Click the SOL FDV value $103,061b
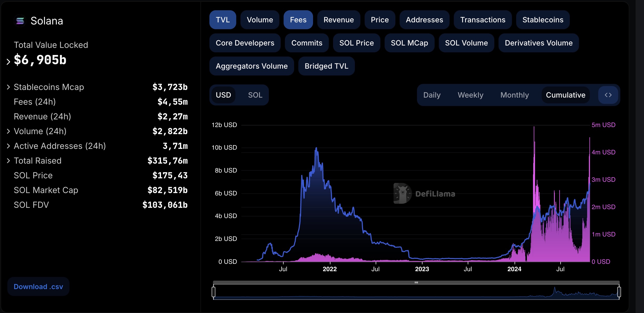 [x=165, y=205]
